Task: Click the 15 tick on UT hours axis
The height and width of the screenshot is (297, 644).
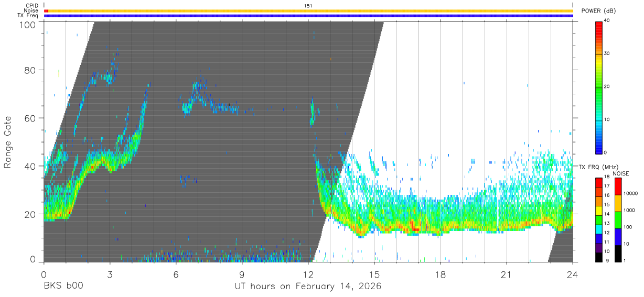Action: [x=374, y=274]
